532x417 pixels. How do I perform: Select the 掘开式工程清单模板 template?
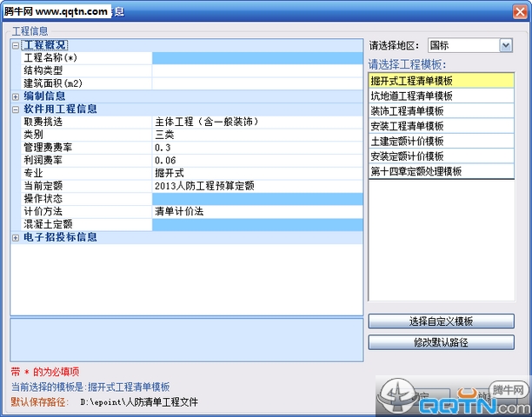441,81
